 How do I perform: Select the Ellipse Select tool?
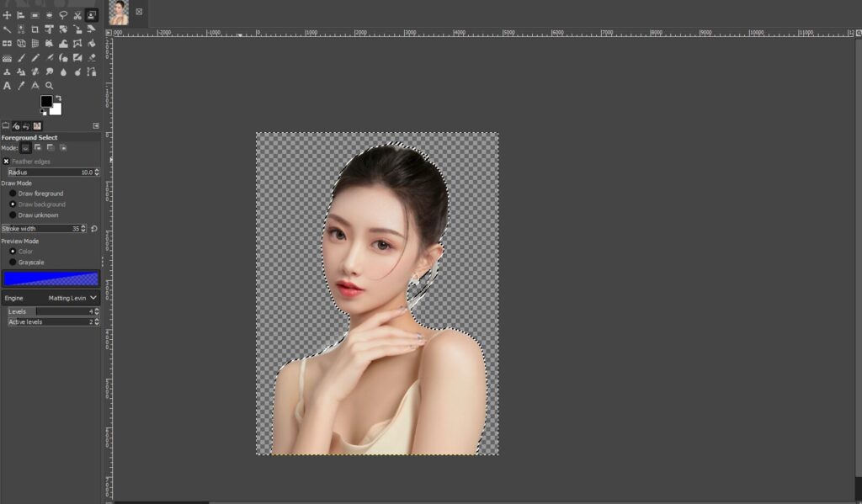[49, 15]
